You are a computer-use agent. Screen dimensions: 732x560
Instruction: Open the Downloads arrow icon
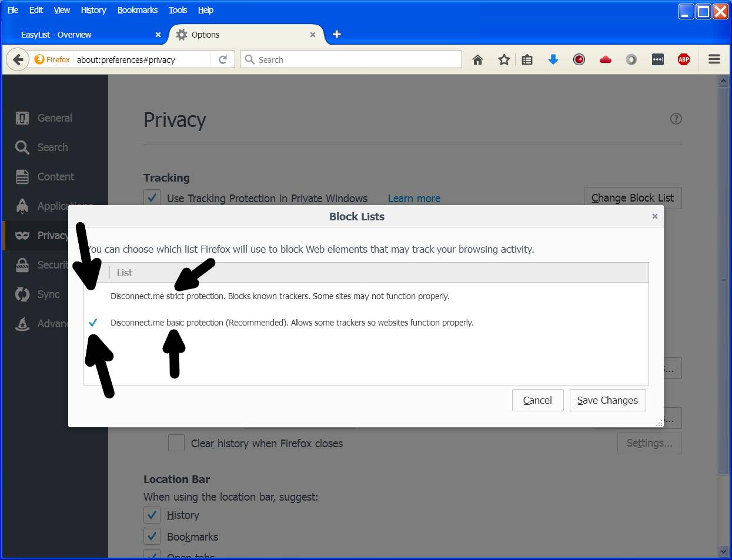click(553, 59)
